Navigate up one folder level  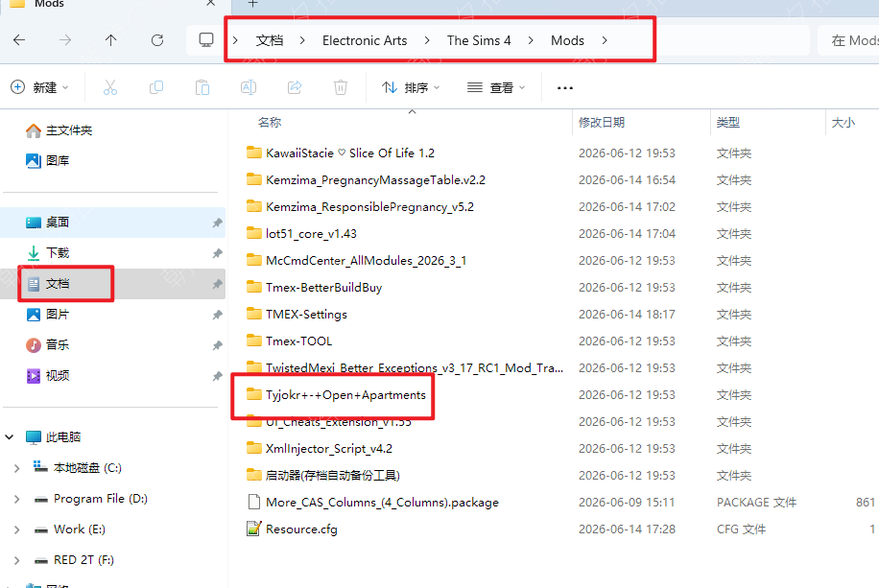[111, 40]
